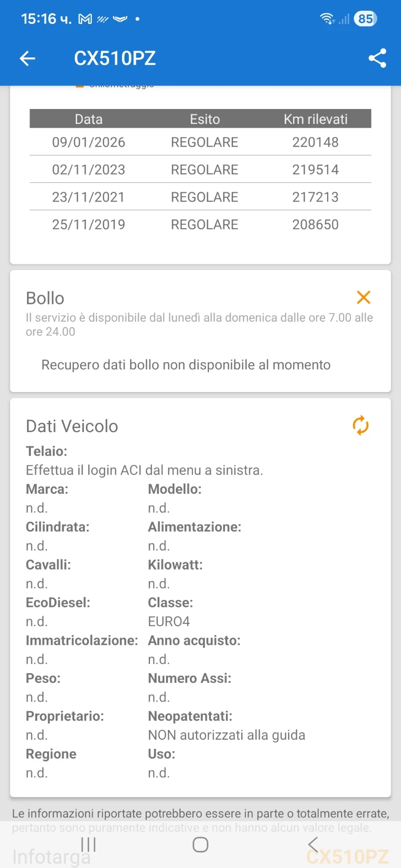Tap the back arrow in header

click(28, 58)
